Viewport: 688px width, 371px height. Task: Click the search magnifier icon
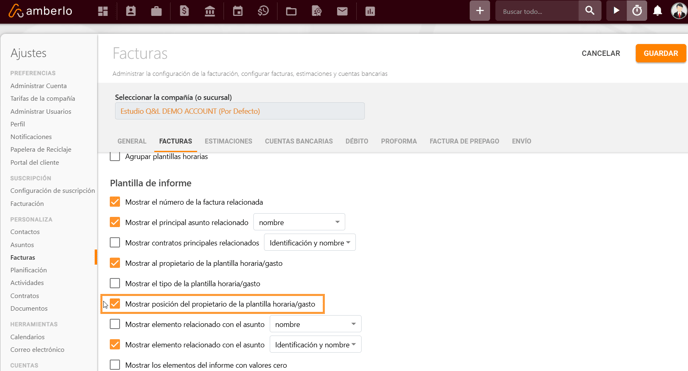click(x=590, y=11)
